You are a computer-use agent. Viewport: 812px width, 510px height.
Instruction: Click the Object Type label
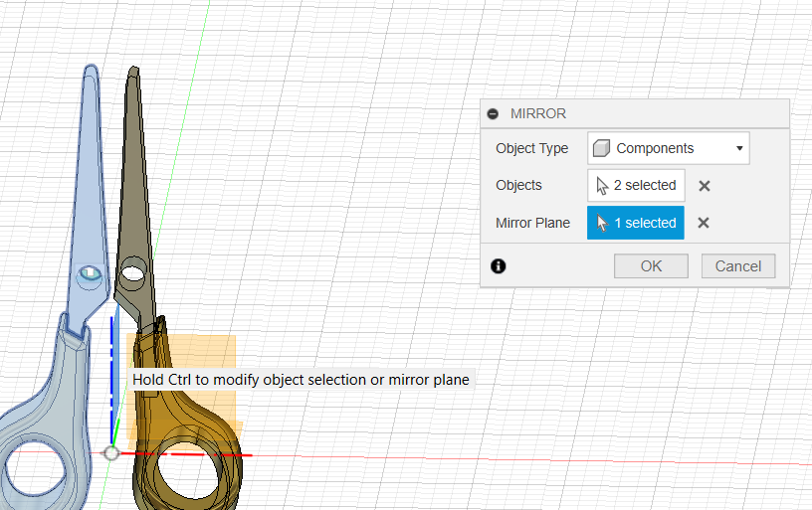[531, 148]
